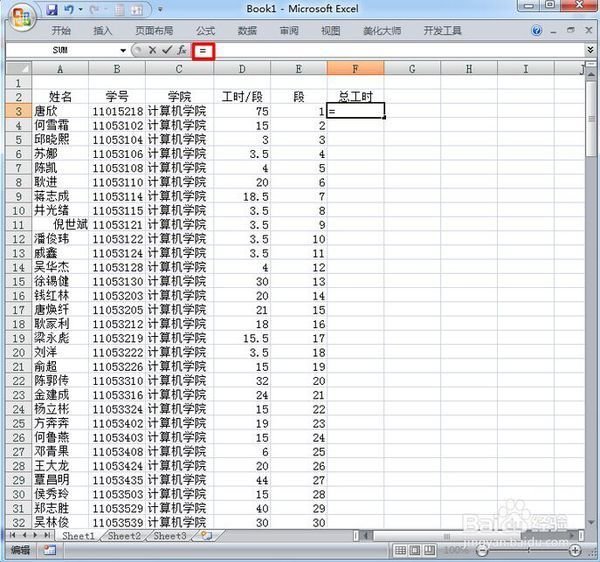The image size is (600, 562).
Task: Go to first sheet navigation arrow
Action: (13, 535)
